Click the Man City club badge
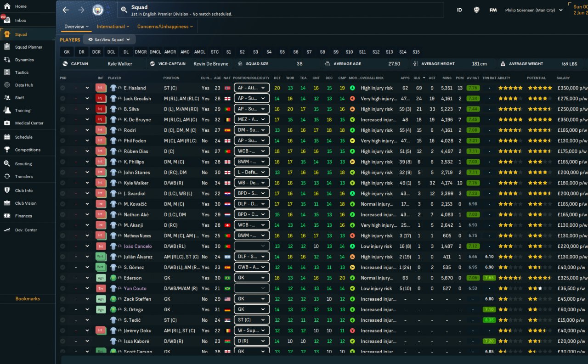The image size is (588, 364). (97, 10)
